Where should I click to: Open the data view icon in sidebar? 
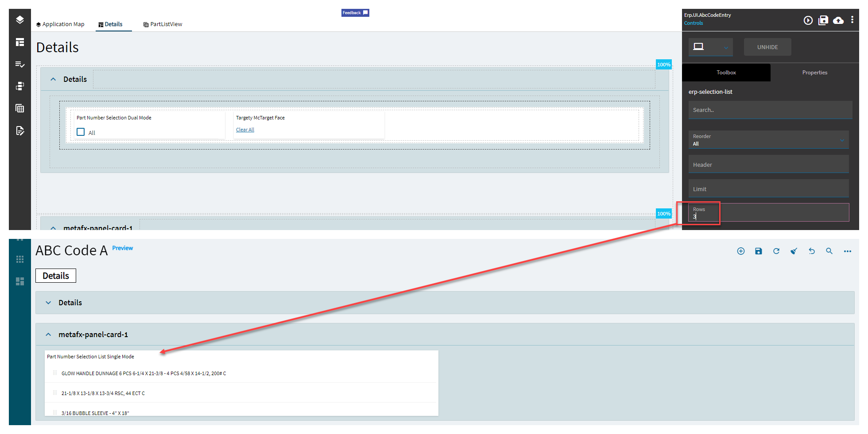[20, 86]
